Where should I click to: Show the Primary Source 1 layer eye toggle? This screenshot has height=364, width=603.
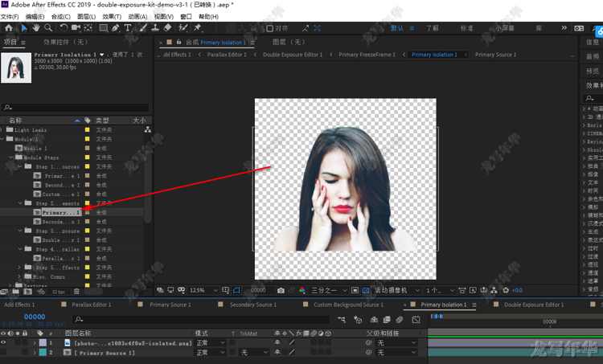[3, 352]
